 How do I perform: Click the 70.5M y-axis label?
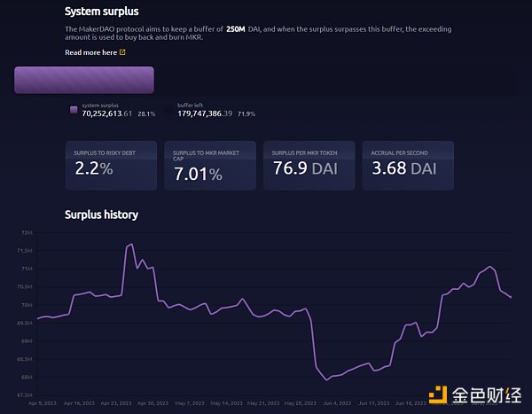pyautogui.click(x=25, y=287)
